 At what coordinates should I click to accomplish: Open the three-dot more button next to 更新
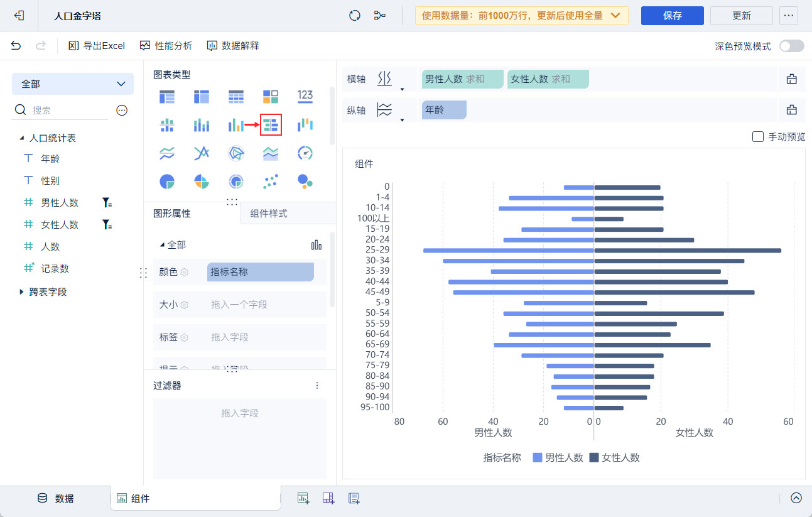(x=789, y=16)
